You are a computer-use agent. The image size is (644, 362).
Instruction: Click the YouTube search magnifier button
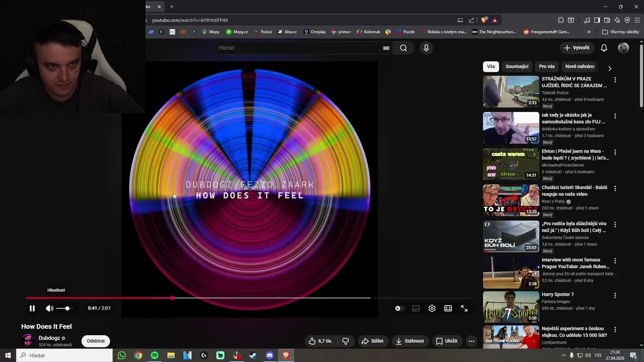pyautogui.click(x=404, y=48)
